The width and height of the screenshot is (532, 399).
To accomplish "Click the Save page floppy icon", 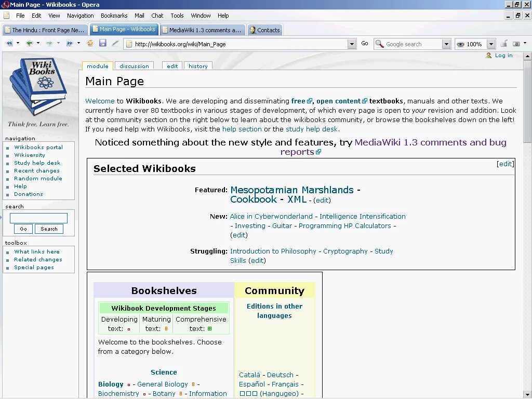I will (x=103, y=43).
